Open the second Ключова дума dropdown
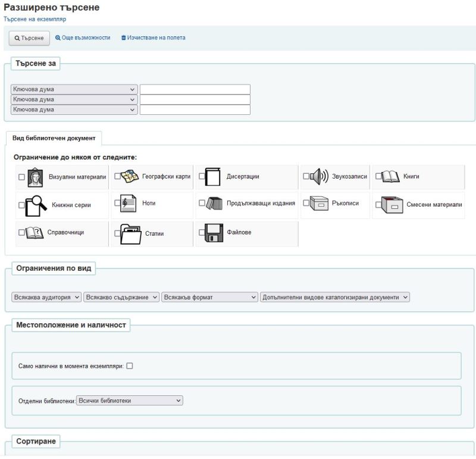 [74, 99]
